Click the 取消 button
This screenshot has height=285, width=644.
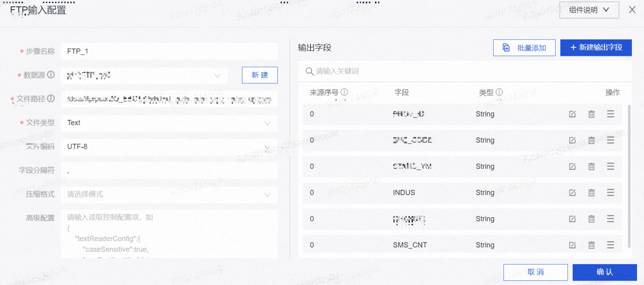(x=535, y=272)
